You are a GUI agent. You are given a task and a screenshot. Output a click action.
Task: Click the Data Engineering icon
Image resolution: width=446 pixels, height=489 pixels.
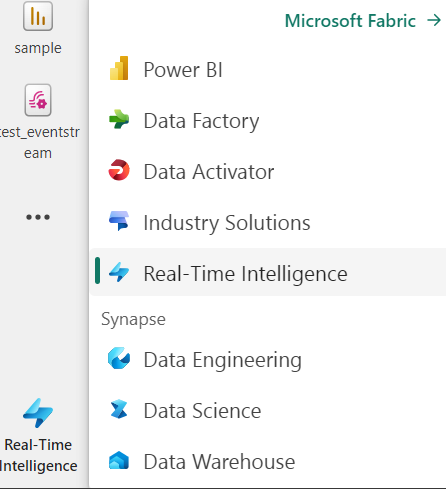click(x=119, y=358)
